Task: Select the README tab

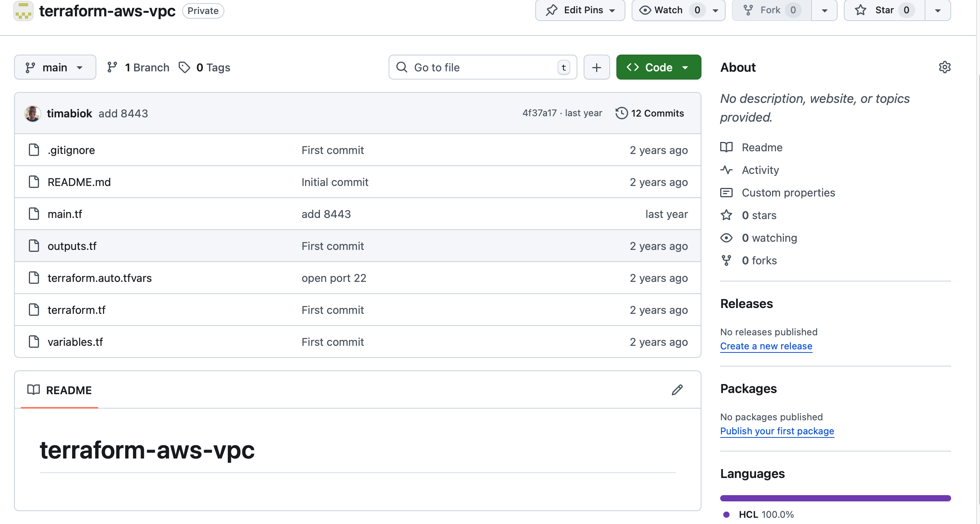Action: [60, 390]
